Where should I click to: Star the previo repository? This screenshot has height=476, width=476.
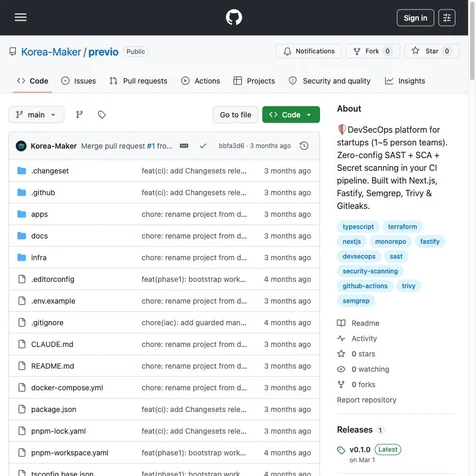click(432, 51)
